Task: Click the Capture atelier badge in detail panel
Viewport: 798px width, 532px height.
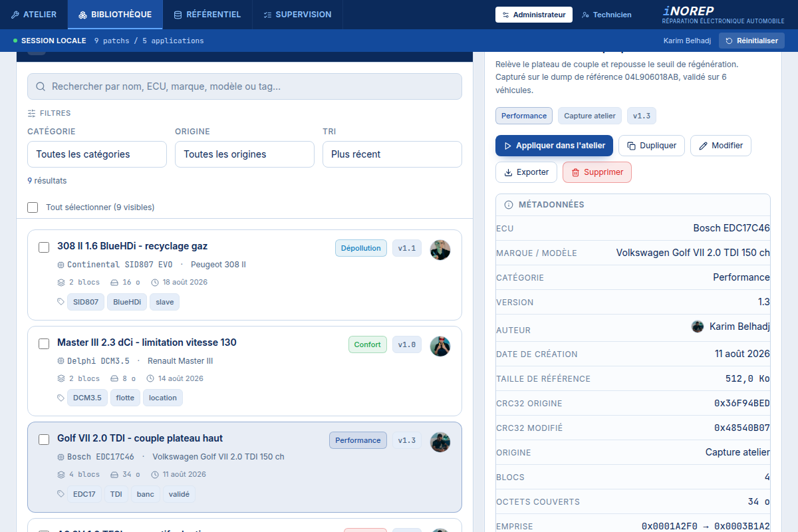Action: (x=590, y=116)
